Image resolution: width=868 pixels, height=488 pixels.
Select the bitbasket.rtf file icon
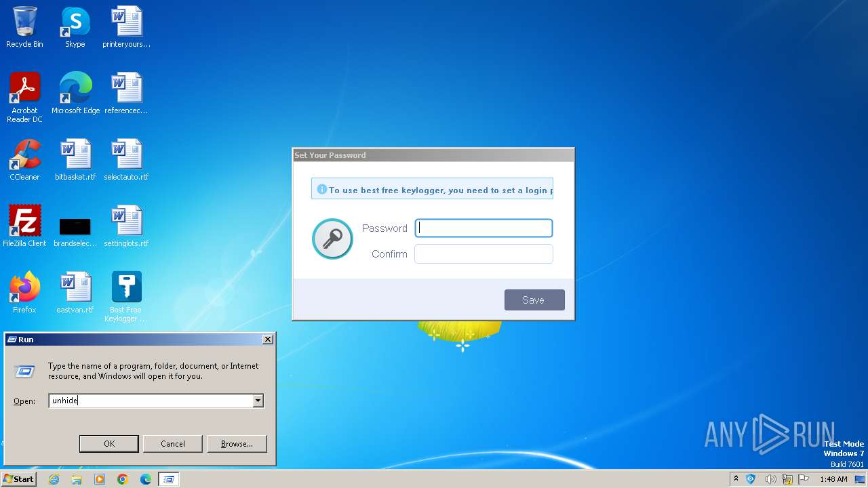pyautogui.click(x=75, y=160)
